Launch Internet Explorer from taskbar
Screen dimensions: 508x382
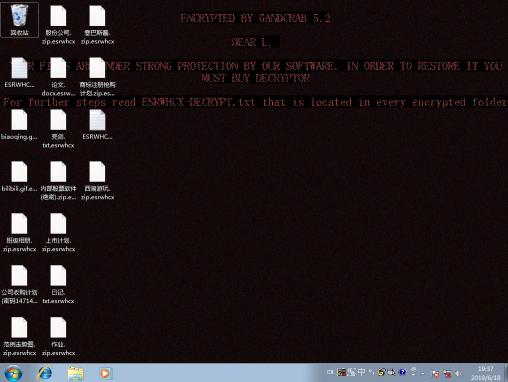tap(44, 373)
